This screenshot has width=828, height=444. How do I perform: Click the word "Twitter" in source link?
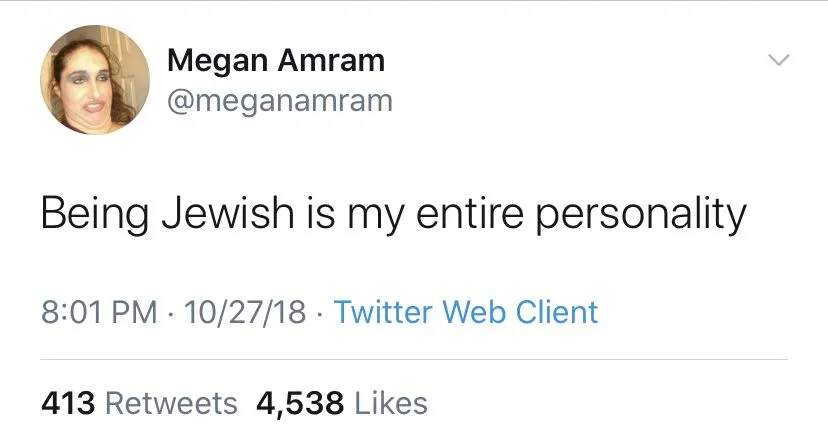[384, 312]
